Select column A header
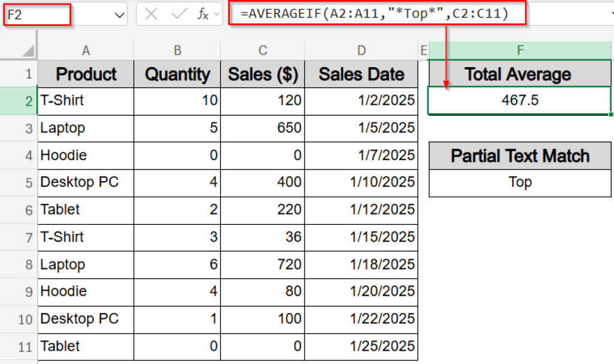Screen dimensions: 614x364 [85, 49]
